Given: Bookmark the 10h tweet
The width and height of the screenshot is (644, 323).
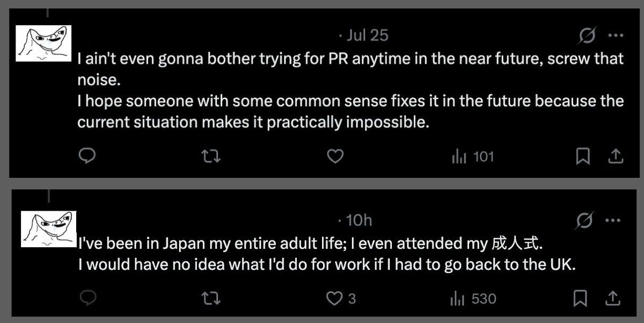Looking at the screenshot, I should click(581, 298).
